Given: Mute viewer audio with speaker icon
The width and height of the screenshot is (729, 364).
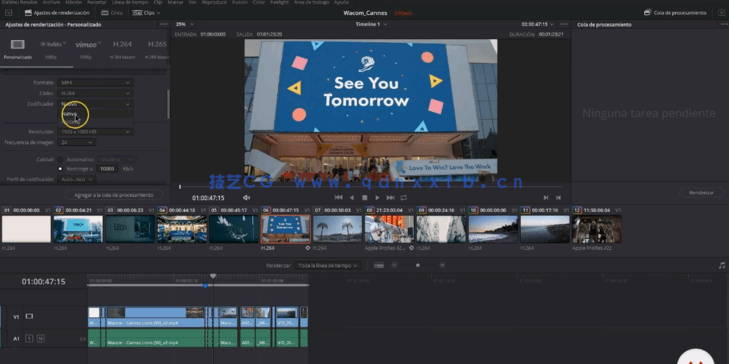Looking at the screenshot, I should pos(246,198).
